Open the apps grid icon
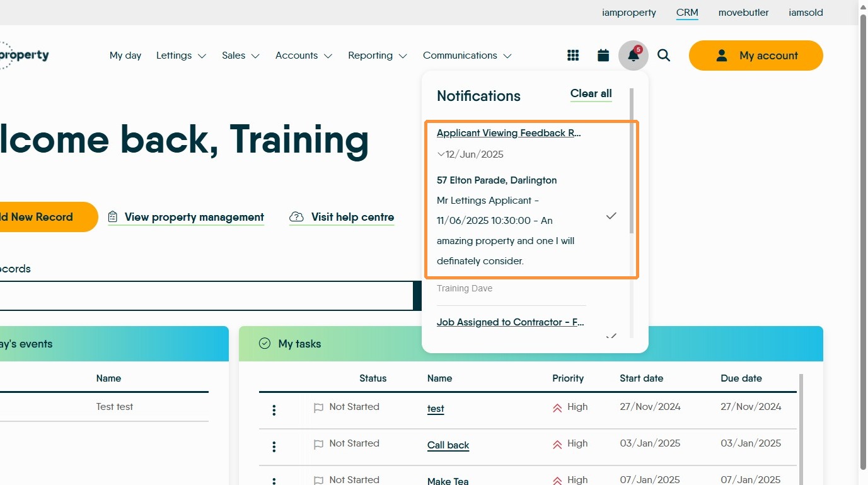The height and width of the screenshot is (485, 868). 573,56
